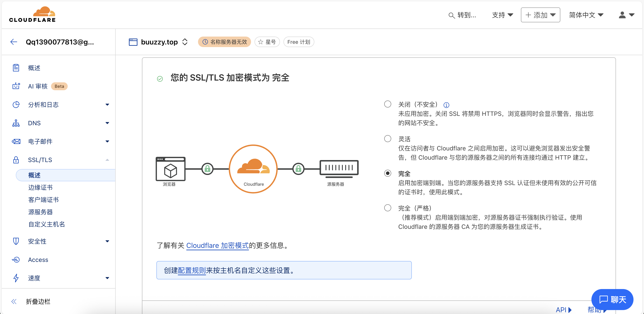Click the 速度 lightning bolt icon
Screen dimensions: 644x314
click(16, 278)
